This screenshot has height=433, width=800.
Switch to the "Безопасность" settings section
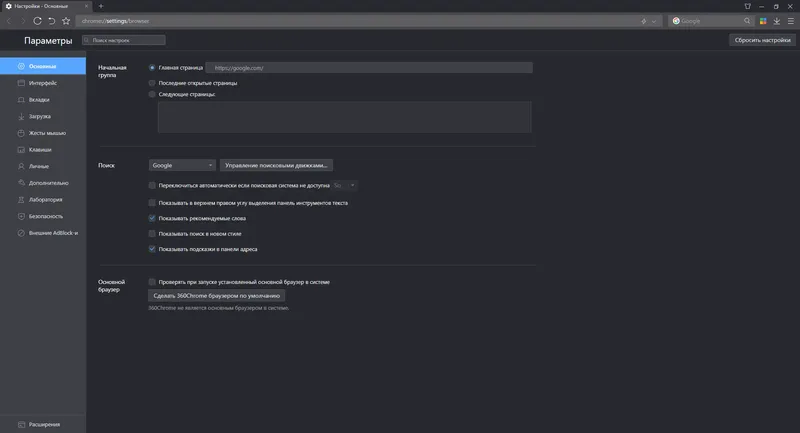(46, 216)
